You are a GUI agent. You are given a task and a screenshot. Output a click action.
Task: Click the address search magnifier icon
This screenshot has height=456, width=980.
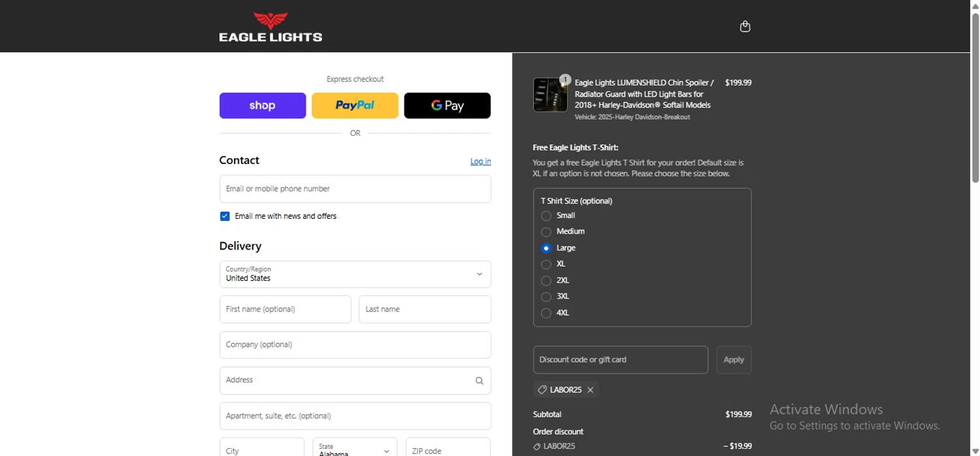(x=480, y=381)
